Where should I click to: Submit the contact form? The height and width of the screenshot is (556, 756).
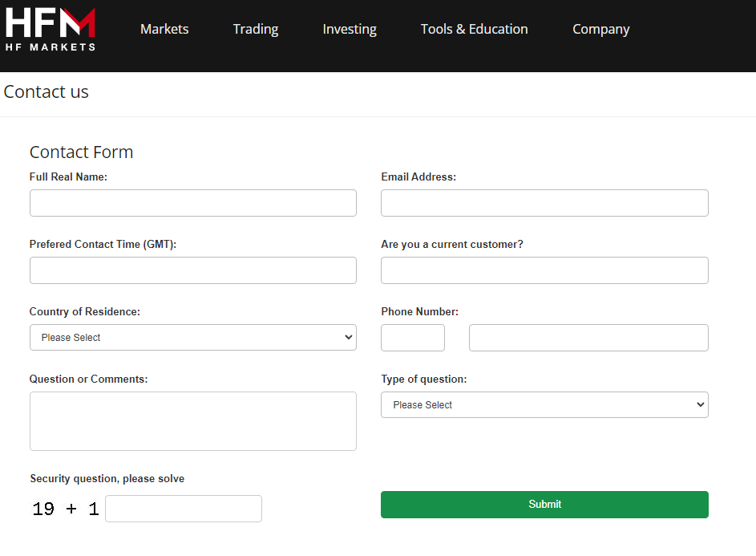(544, 505)
